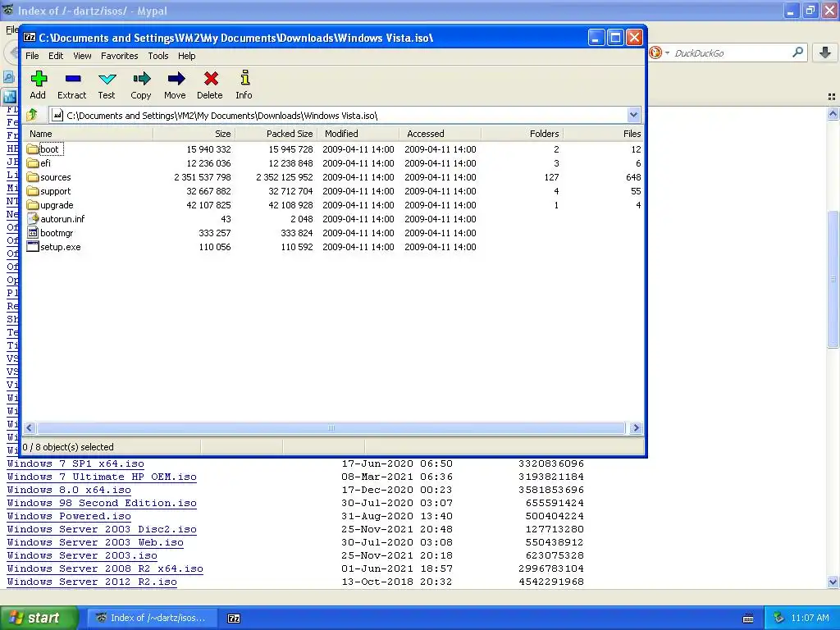Open archive Info icon

244,78
